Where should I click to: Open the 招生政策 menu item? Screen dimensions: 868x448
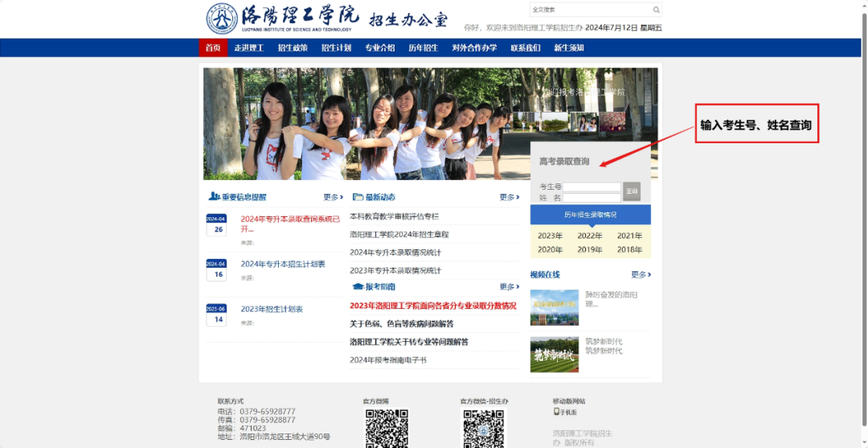tap(293, 47)
